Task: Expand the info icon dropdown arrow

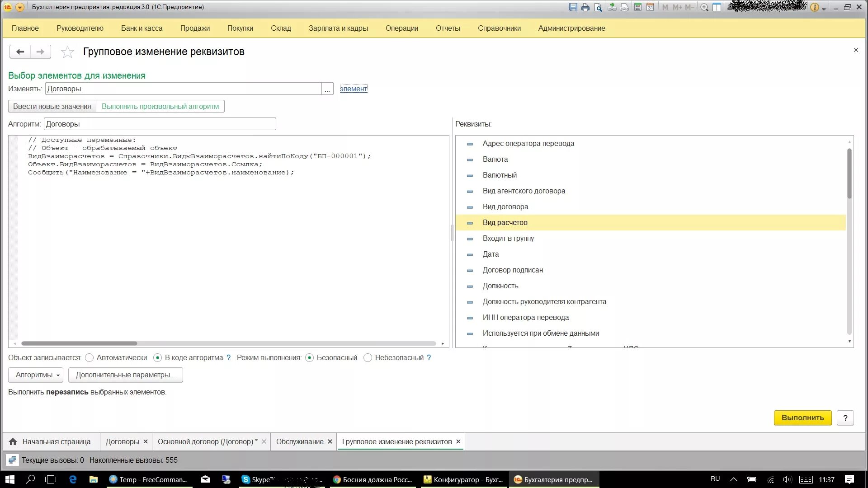Action: click(824, 8)
